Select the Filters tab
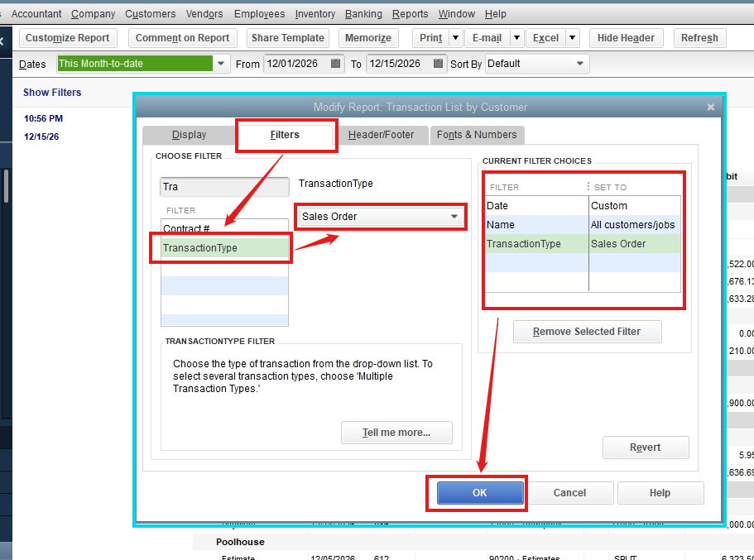Screen dimensions: 754x560 click(285, 135)
